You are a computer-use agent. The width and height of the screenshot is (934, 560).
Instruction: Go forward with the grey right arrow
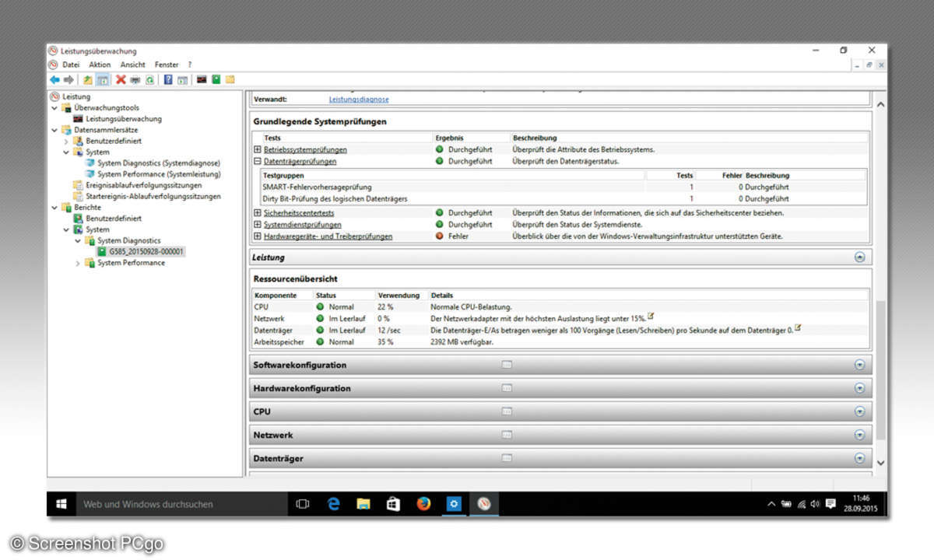[x=68, y=79]
